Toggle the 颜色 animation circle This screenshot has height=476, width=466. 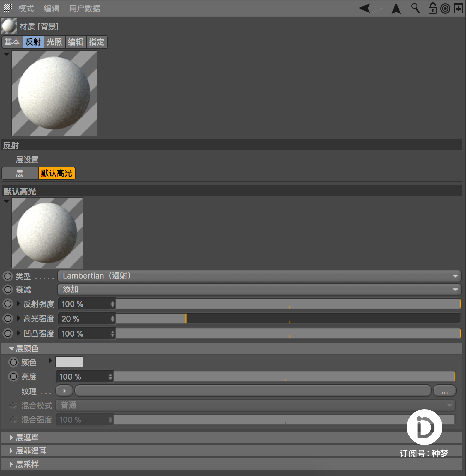coord(13,362)
